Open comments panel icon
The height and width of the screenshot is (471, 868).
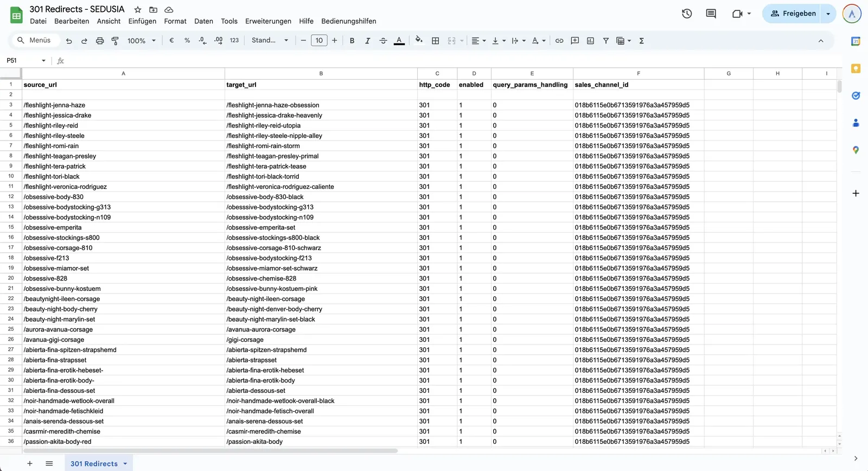click(x=711, y=14)
